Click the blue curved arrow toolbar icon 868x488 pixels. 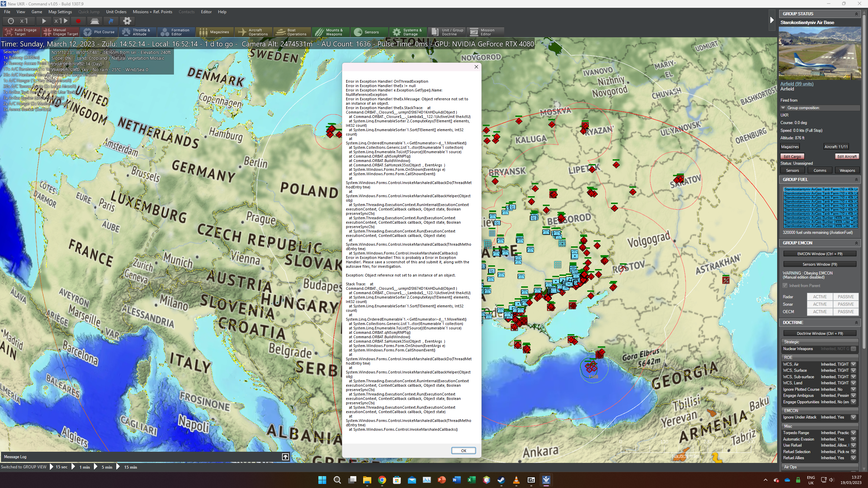point(111,21)
